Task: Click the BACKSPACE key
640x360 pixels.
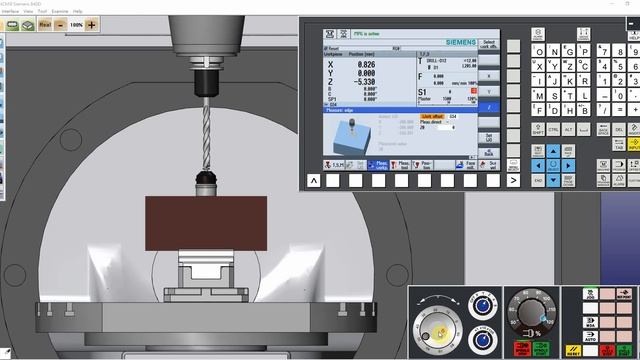Action: click(603, 130)
